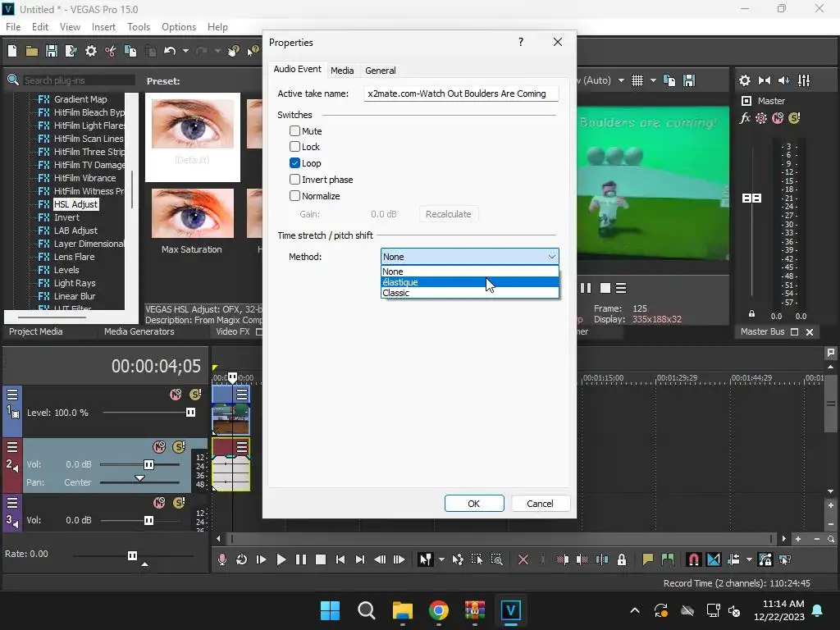
Task: Click Pause in the transport bar
Action: click(x=301, y=559)
